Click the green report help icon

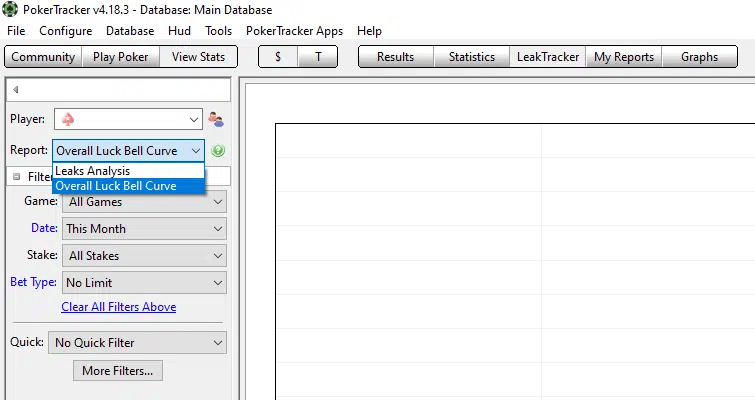tap(218, 151)
